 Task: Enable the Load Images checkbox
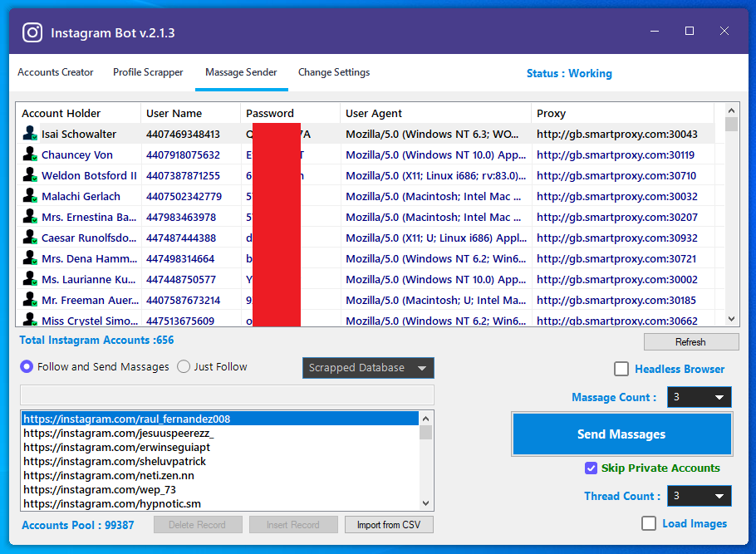(x=649, y=523)
